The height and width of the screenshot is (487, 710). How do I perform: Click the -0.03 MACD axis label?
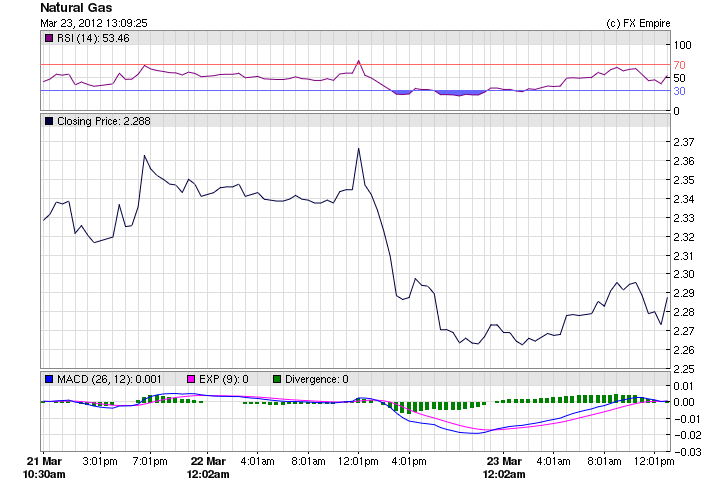point(684,452)
